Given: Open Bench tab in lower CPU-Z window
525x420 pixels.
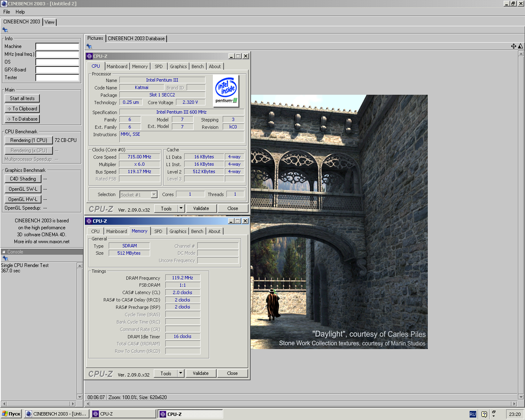Looking at the screenshot, I should pos(197,231).
